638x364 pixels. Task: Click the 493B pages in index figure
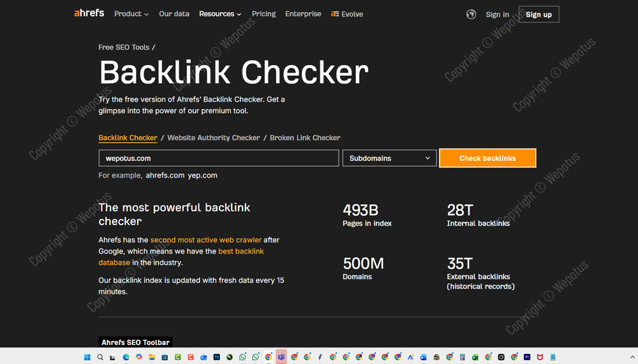click(x=360, y=210)
